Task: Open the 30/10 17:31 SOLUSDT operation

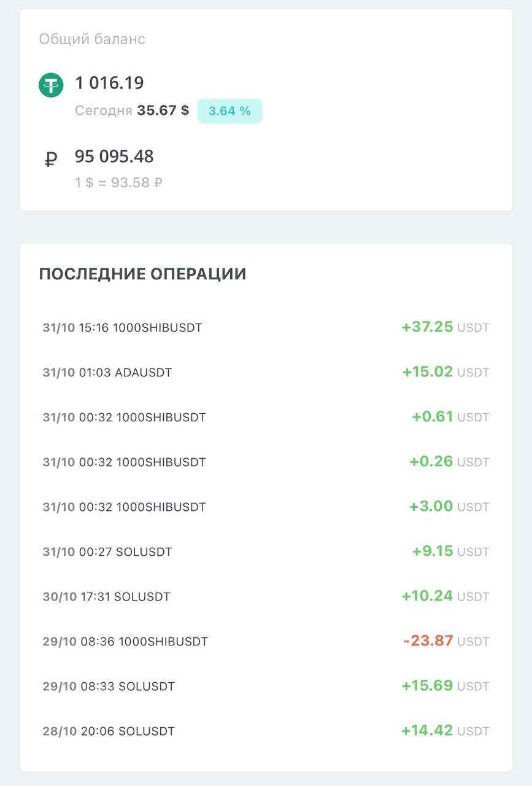Action: (x=266, y=596)
